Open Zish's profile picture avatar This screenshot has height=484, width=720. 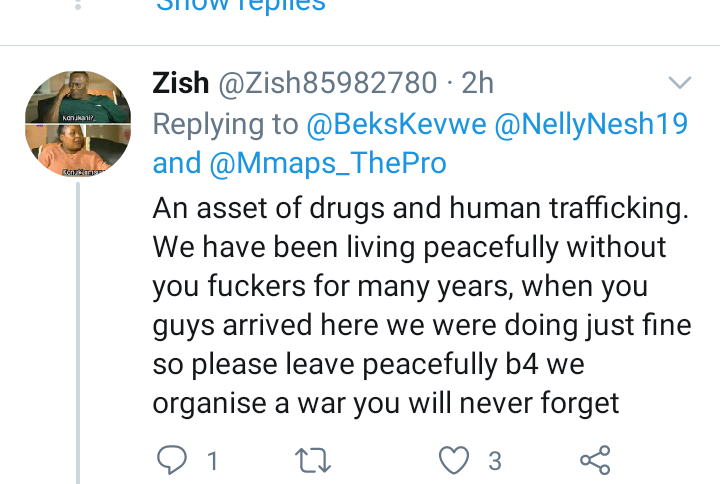coord(78,124)
